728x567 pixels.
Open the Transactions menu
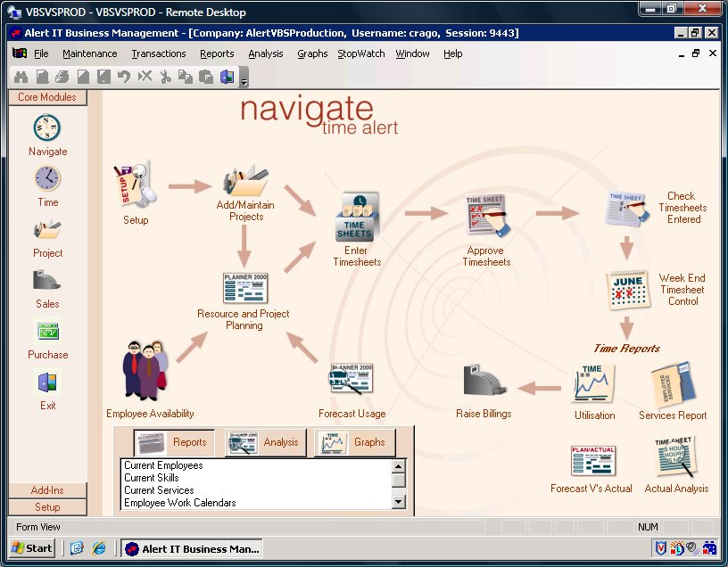click(x=158, y=53)
